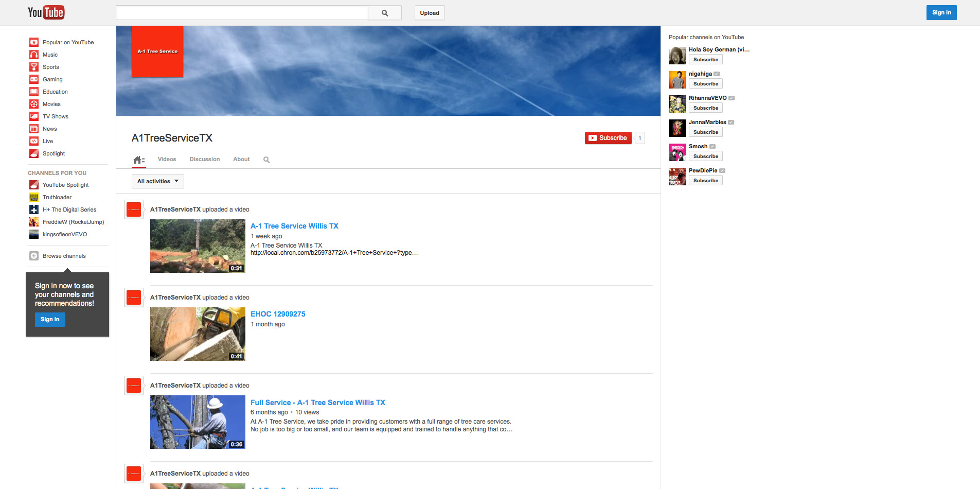Switch to the Videos tab

(167, 160)
